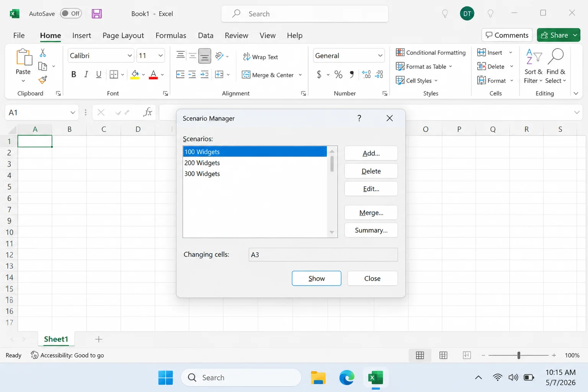Apply the yellow Fill Color swatch
The width and height of the screenshot is (588, 392).
coord(135,75)
